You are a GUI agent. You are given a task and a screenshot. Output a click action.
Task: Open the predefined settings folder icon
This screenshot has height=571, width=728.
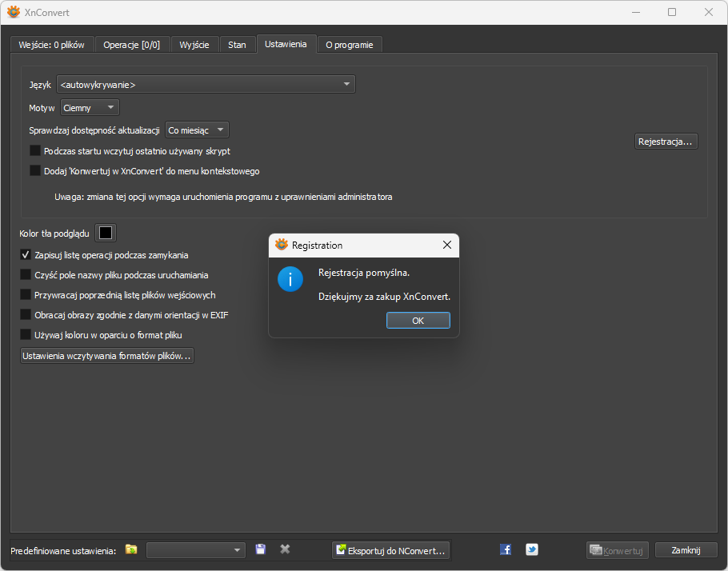[x=131, y=549]
